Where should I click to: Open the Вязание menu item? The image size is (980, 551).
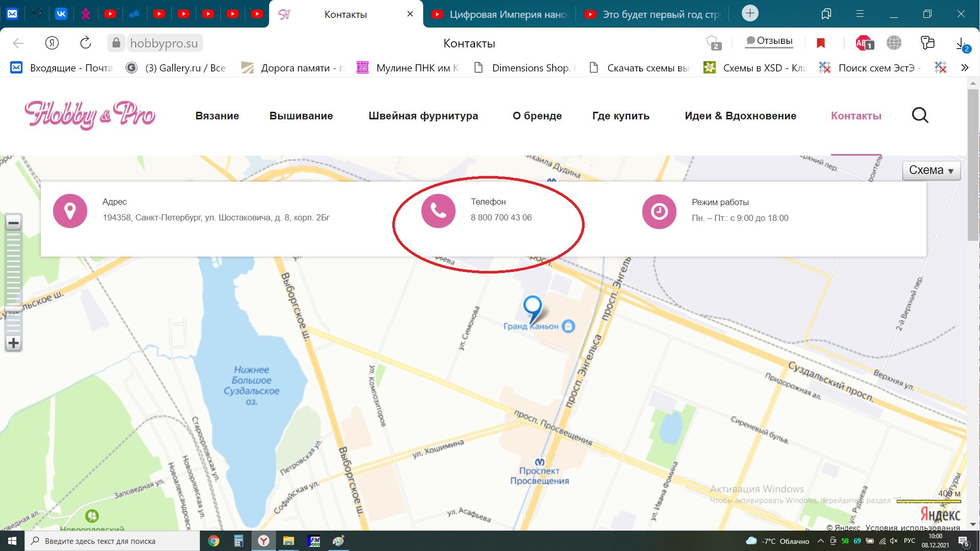coord(217,116)
